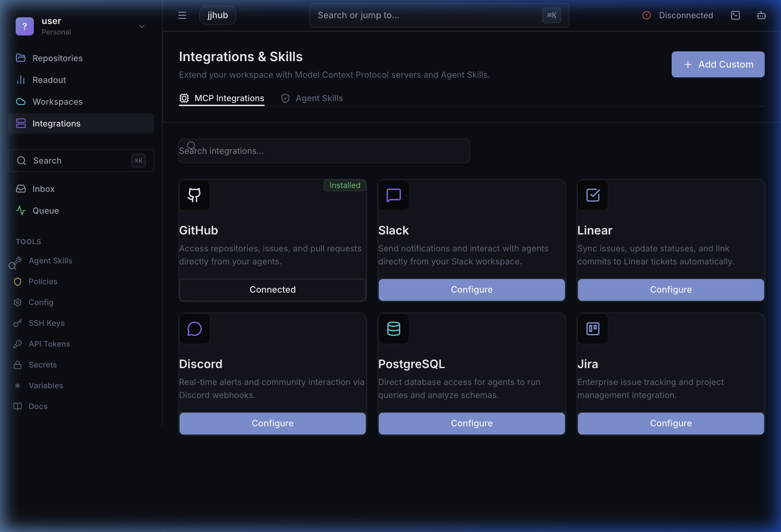Expand the user Personal account menu
The height and width of the screenshot is (532, 781).
tap(142, 26)
